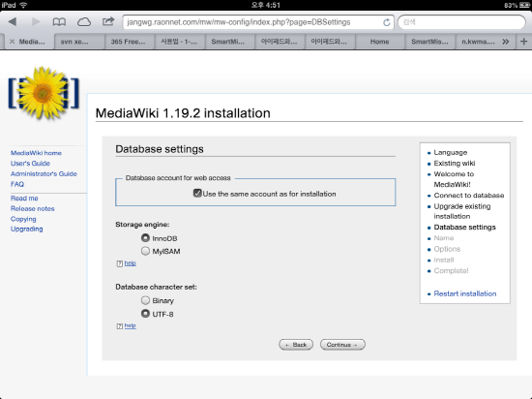The image size is (532, 399).
Task: Open Administrator's Guide link
Action: 44,174
